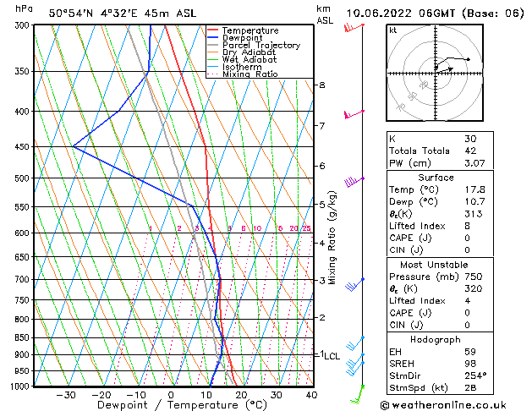Select the Dry Adiabat legend label
This screenshot has width=532, height=411.
point(249,52)
